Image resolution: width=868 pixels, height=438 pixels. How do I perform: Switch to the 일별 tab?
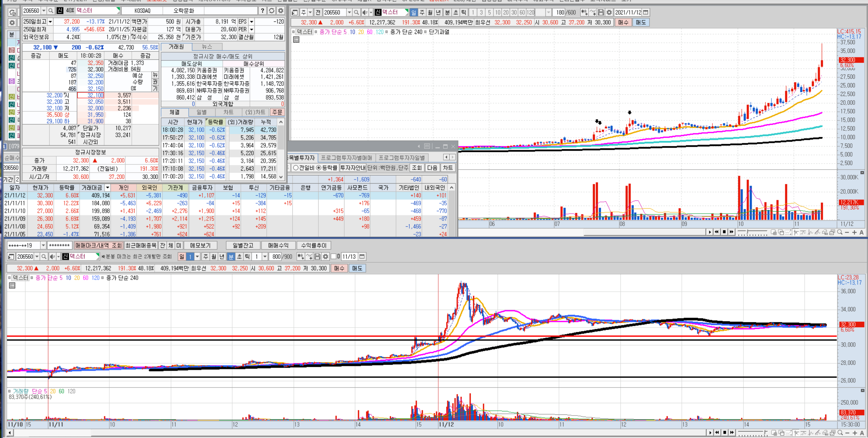202,112
